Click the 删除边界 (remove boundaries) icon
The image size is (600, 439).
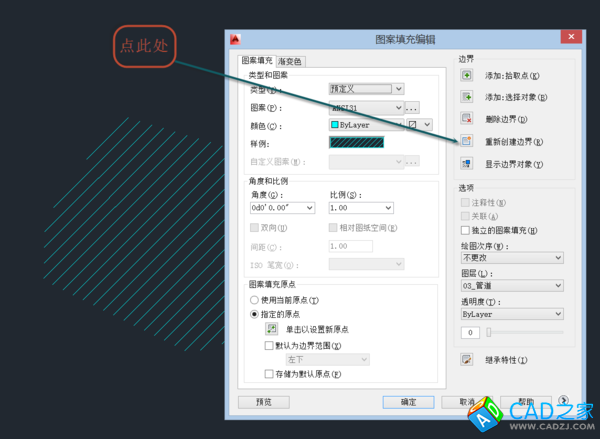pos(466,119)
